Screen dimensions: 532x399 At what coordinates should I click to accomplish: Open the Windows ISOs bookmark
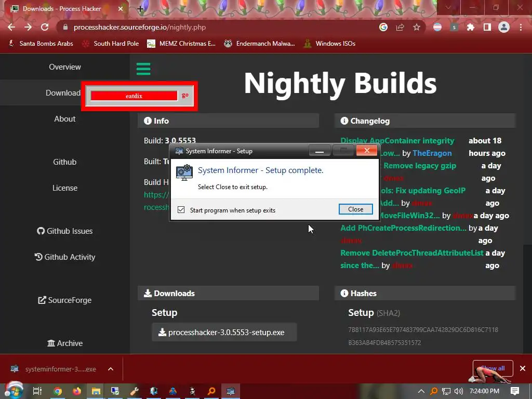click(329, 44)
